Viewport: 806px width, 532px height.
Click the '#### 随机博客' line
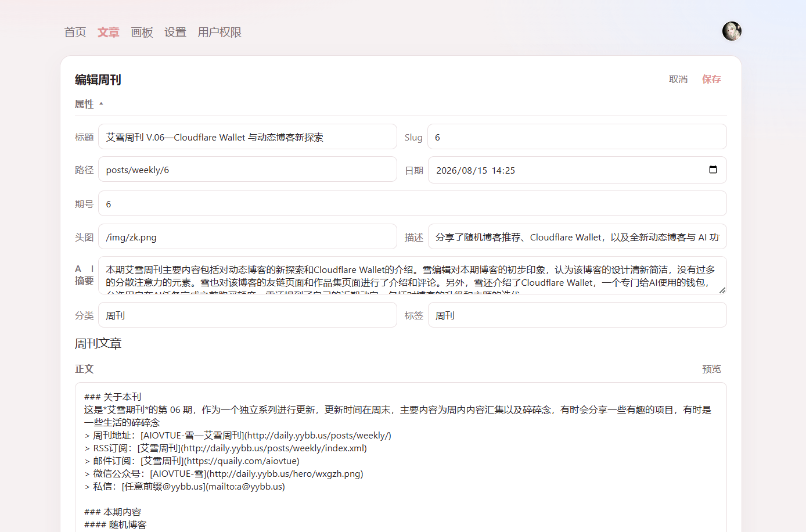click(x=116, y=524)
